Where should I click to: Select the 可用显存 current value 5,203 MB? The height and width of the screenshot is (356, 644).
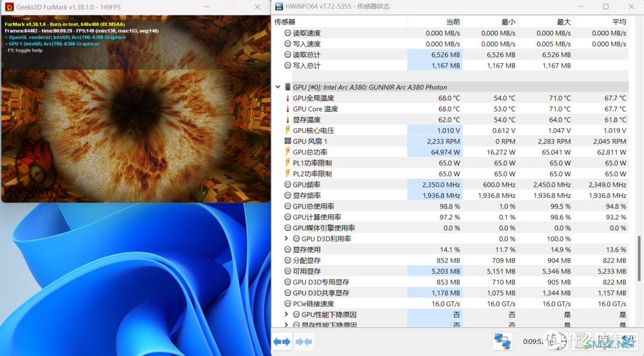[445, 271]
